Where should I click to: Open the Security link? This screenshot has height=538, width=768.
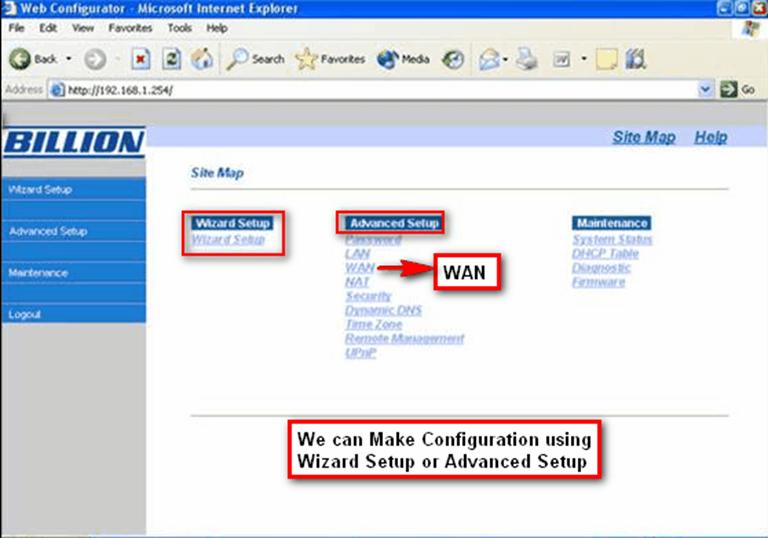click(368, 296)
